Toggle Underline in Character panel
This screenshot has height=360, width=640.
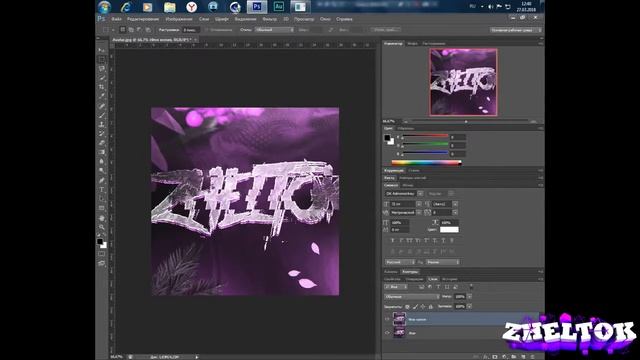[x=443, y=240]
